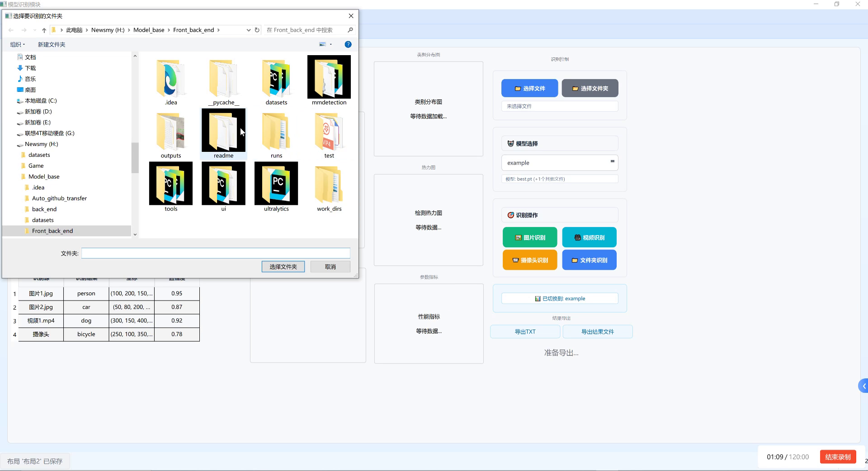Cancel the folder dialog with 取消

[x=330, y=267]
